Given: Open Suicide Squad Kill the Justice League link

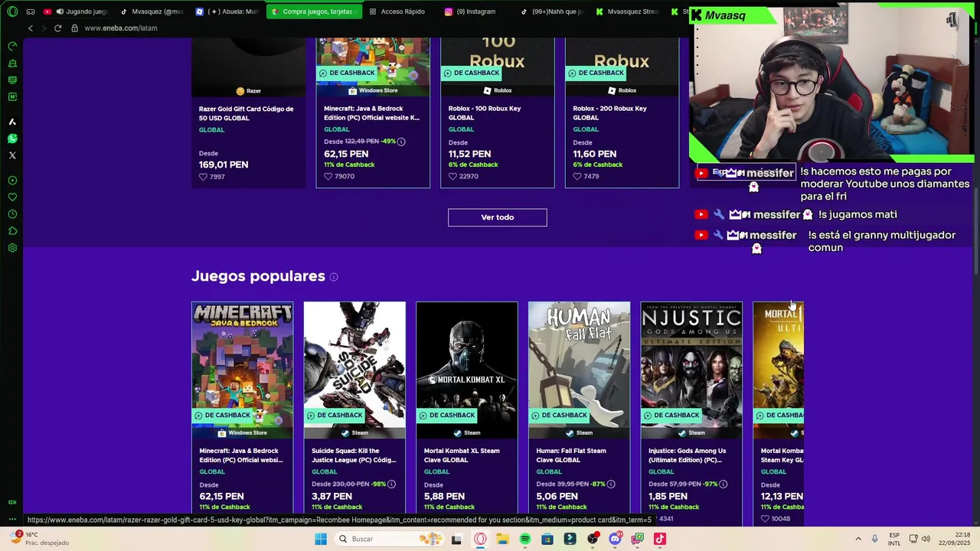Looking at the screenshot, I should pyautogui.click(x=354, y=455).
